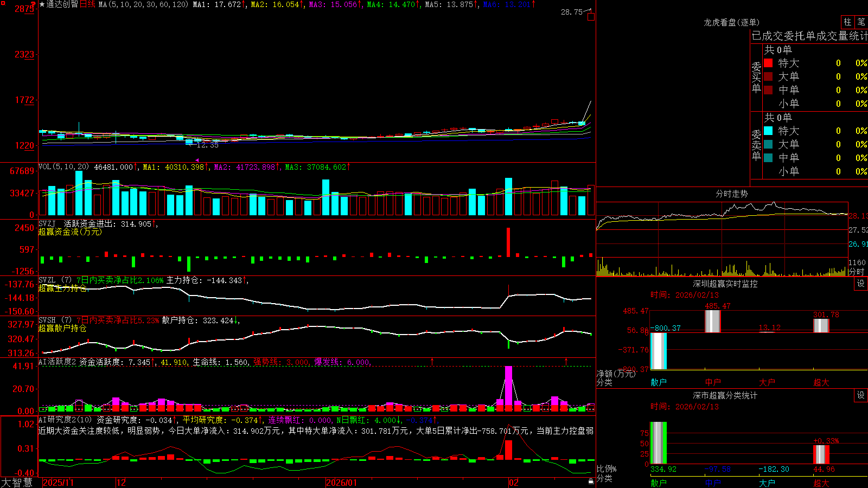This screenshot has height=488, width=868.
Task: Click the 2026/01 date marker on the timeline
Action: click(341, 483)
